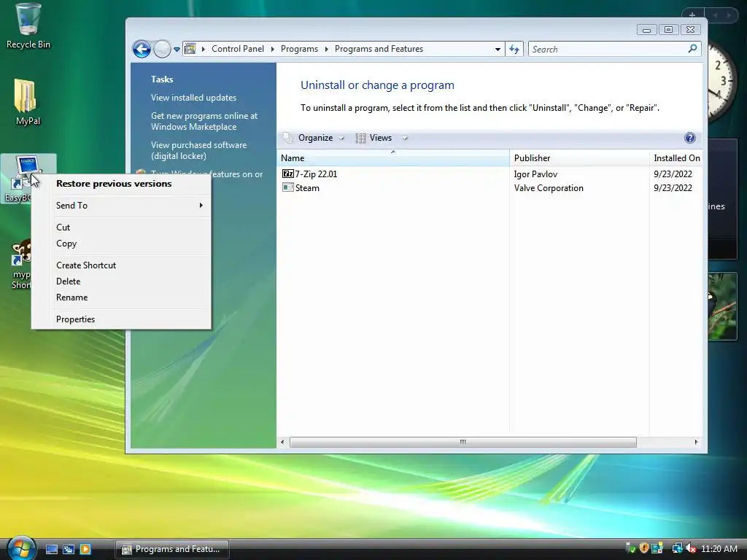Image resolution: width=747 pixels, height=560 pixels.
Task: Click the Forward arrow in Programs window
Action: pos(162,49)
